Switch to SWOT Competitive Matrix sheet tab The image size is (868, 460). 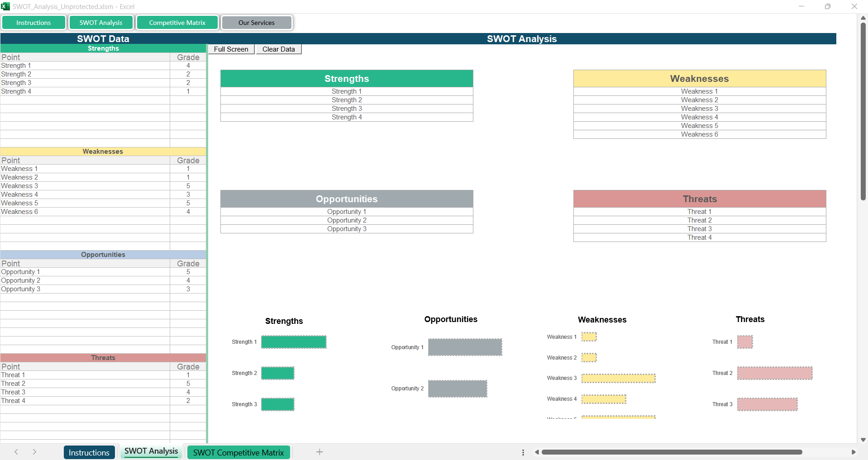point(238,452)
